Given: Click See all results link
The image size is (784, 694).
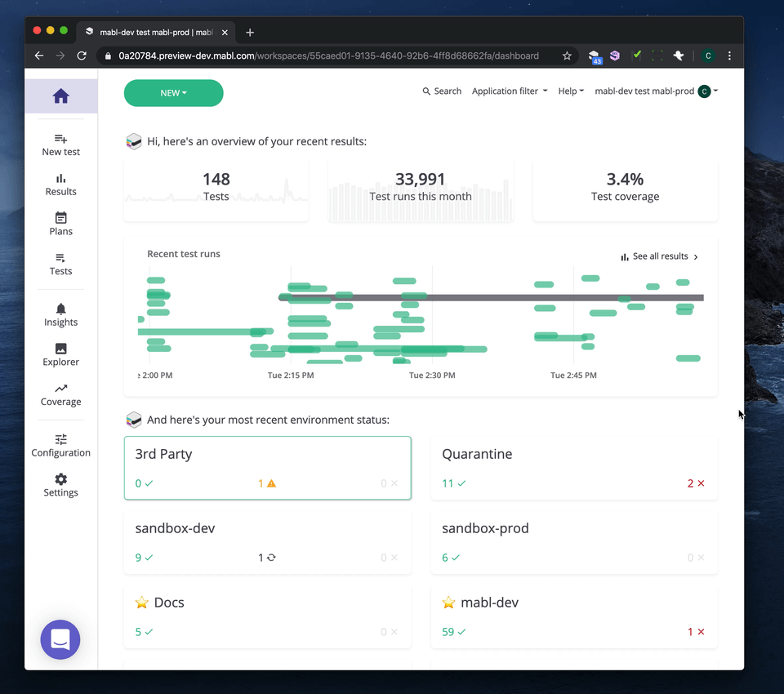Looking at the screenshot, I should (x=659, y=256).
